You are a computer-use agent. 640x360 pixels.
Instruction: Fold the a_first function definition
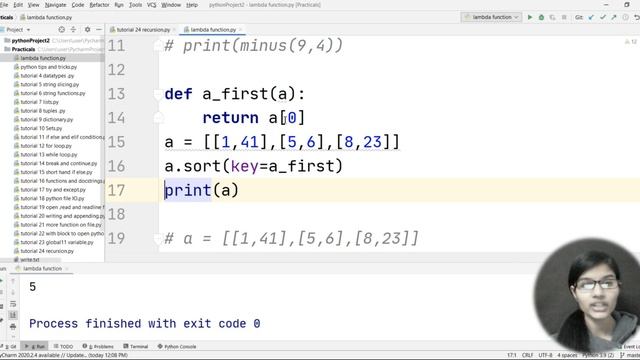click(158, 94)
